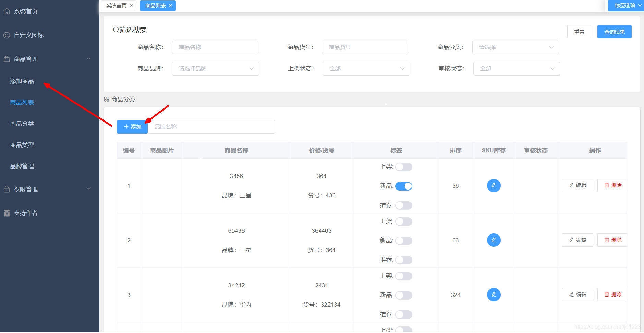Go to 添加商品 in sidebar
The width and height of the screenshot is (644, 333).
22,81
